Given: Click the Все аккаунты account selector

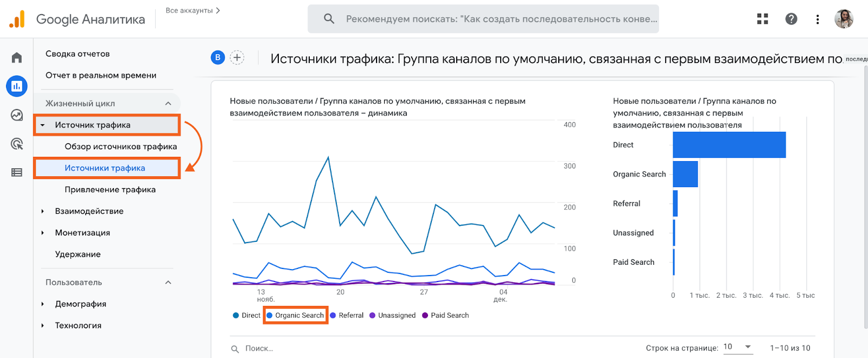Looking at the screenshot, I should [x=193, y=11].
